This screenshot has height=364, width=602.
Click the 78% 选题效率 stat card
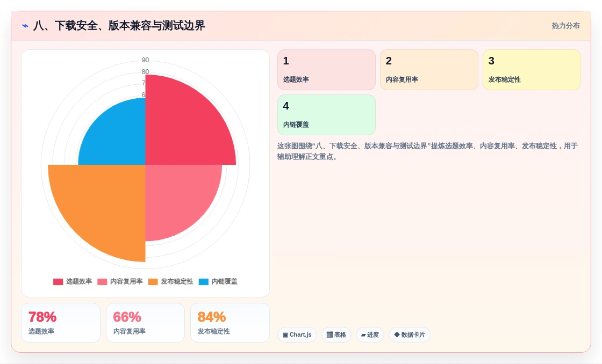61,323
